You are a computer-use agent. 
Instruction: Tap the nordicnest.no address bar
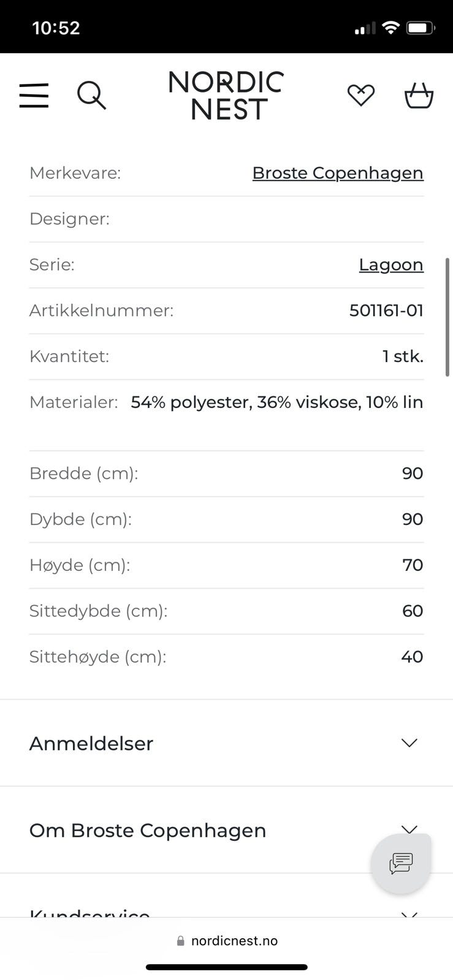[234, 941]
